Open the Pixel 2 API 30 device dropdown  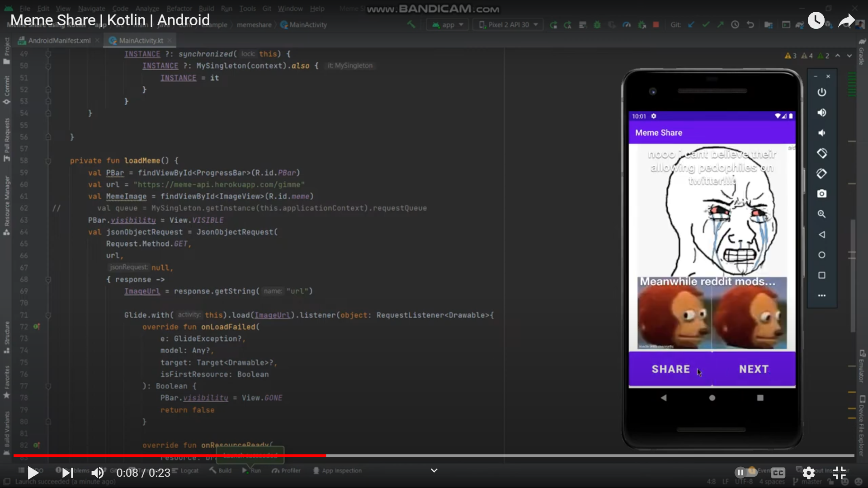[x=508, y=25]
